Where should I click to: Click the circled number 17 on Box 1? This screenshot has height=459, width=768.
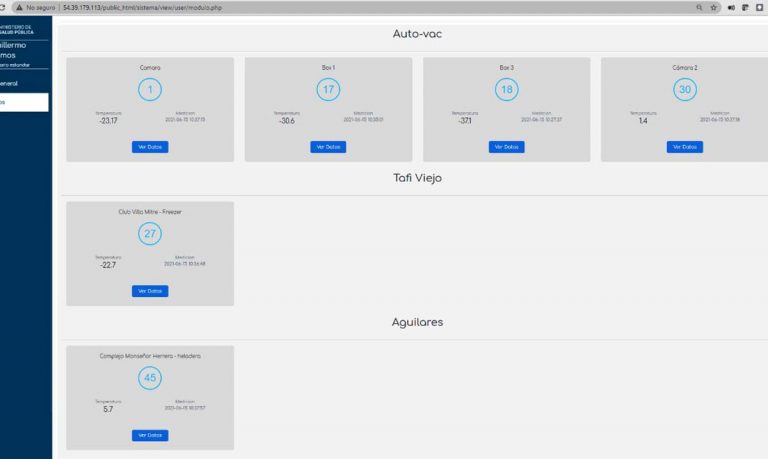328,90
